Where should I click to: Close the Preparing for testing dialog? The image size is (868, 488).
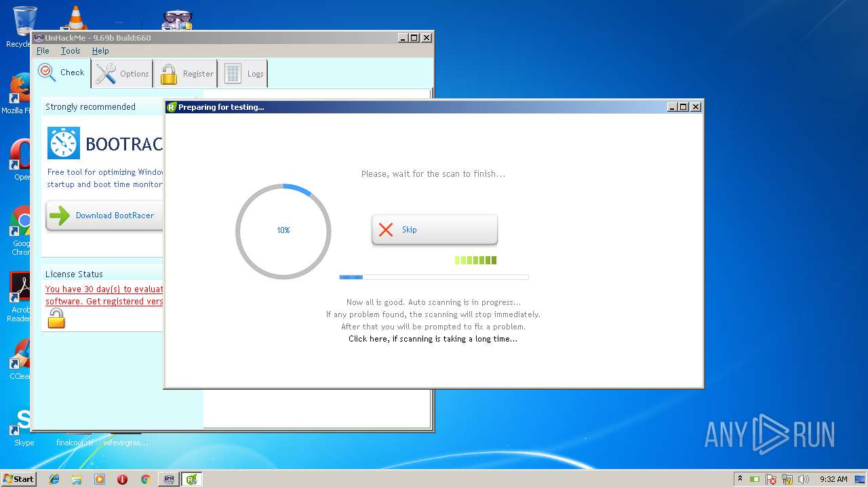point(696,107)
